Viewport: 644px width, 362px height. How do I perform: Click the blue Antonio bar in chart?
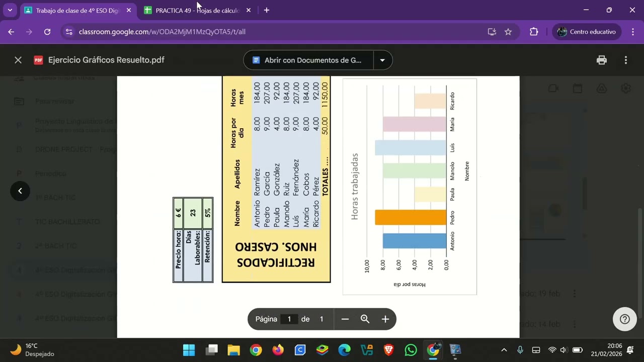click(x=415, y=241)
